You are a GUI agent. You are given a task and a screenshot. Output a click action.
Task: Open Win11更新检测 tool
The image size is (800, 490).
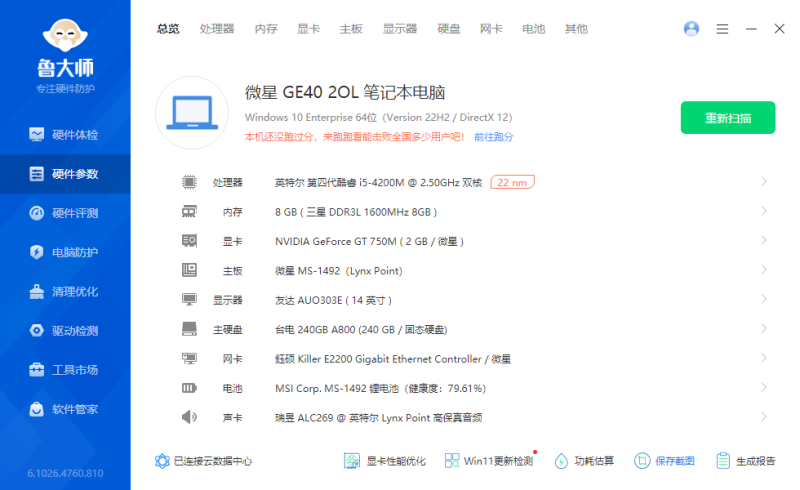coord(489,461)
